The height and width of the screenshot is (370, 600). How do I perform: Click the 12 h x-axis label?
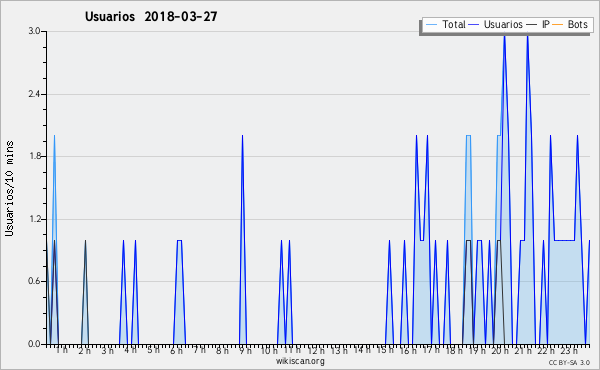tap(316, 350)
